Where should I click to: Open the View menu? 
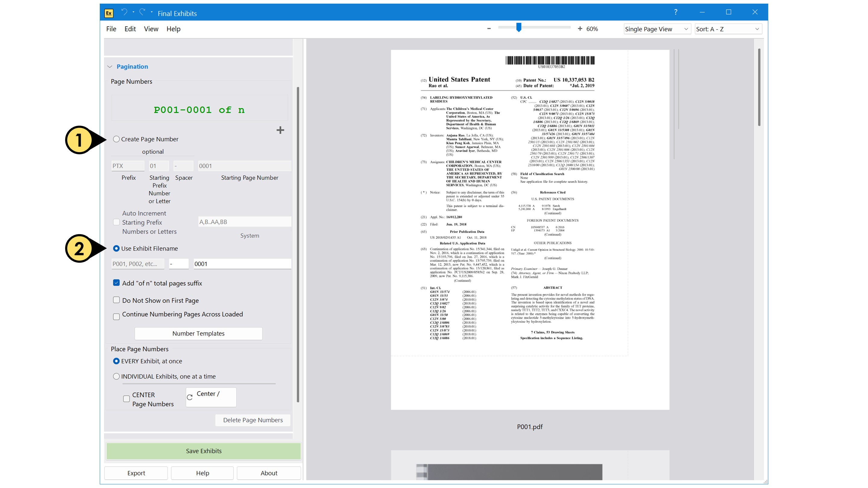click(x=151, y=29)
